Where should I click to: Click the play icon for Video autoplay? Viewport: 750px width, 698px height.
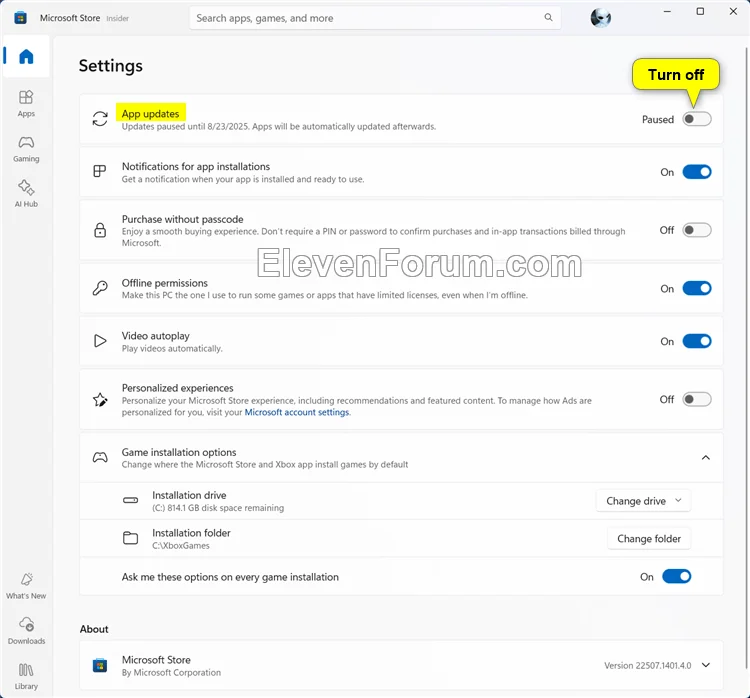[x=100, y=341]
